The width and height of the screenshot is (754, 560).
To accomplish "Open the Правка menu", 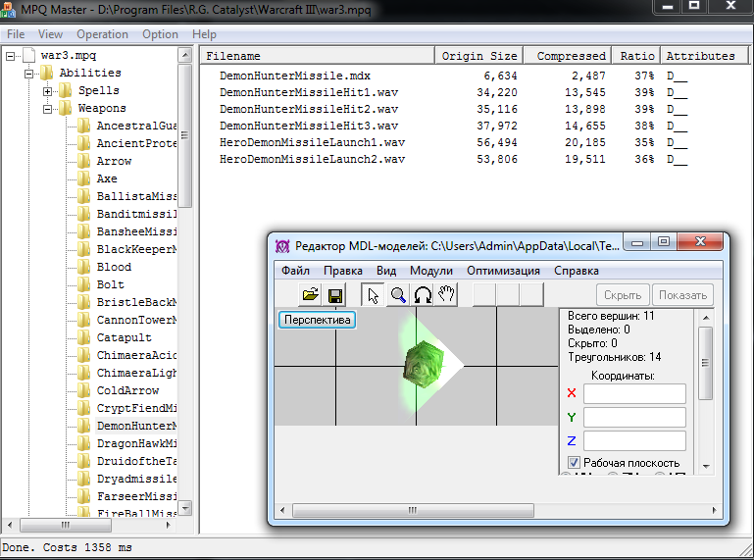I will tap(343, 271).
